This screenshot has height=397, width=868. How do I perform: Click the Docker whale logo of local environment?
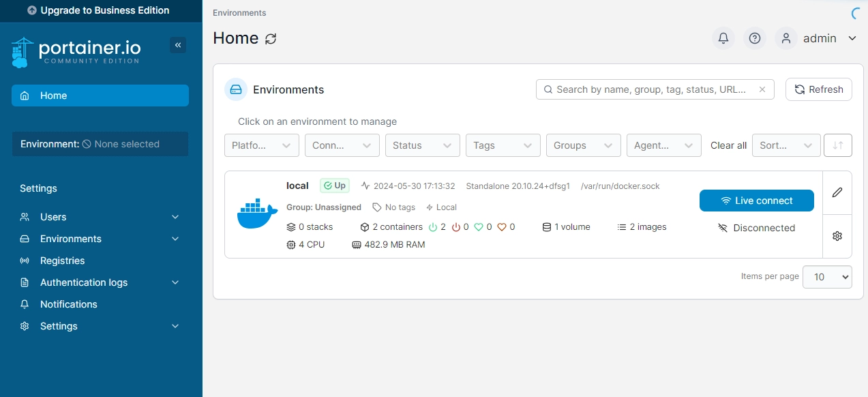(x=257, y=214)
